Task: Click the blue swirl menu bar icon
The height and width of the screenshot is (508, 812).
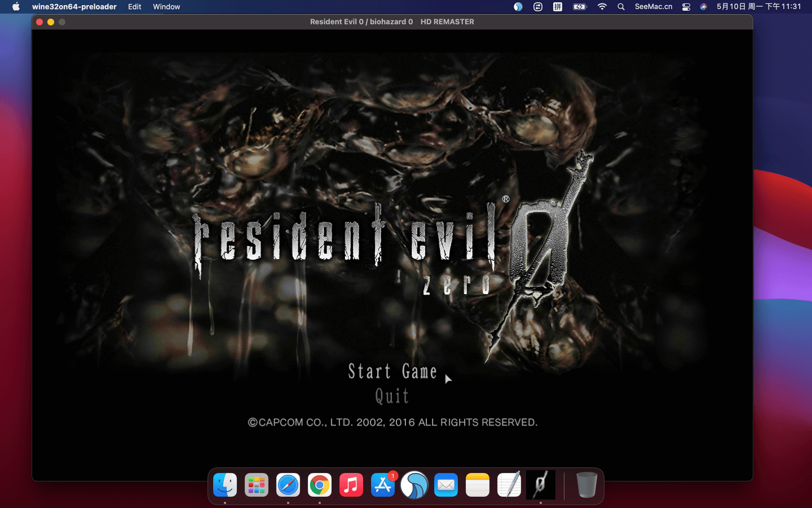Action: pyautogui.click(x=518, y=7)
